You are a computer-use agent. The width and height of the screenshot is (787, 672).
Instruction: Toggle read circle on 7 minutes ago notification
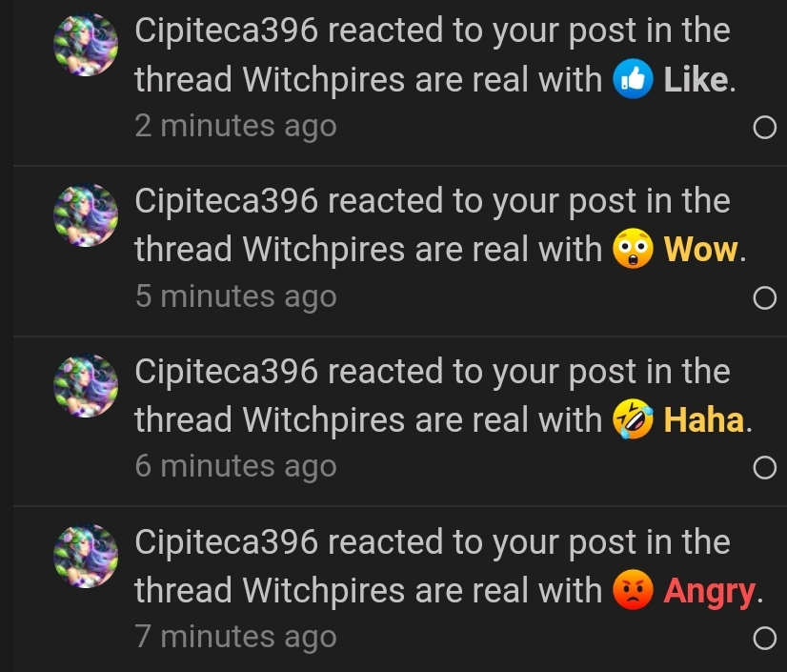(x=764, y=639)
